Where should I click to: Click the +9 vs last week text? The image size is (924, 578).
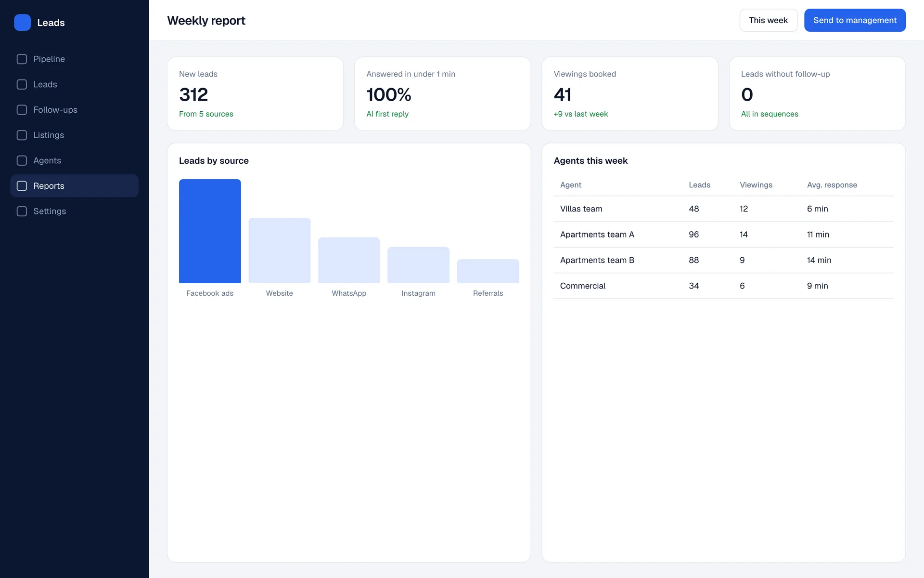pyautogui.click(x=580, y=114)
